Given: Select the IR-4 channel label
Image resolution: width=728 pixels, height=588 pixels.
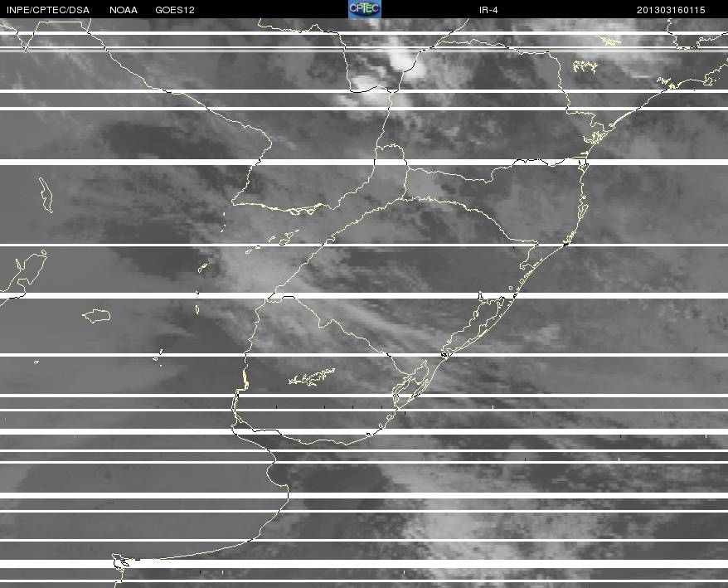Looking at the screenshot, I should pos(488,10).
